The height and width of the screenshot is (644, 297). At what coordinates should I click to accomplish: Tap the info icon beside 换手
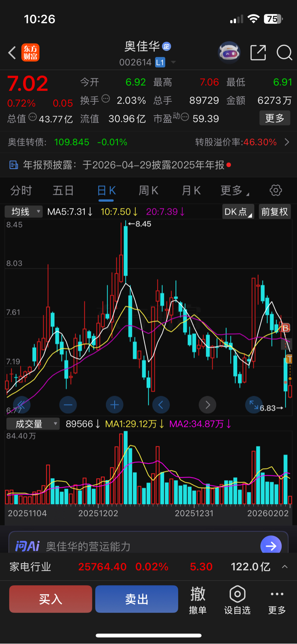[x=106, y=99]
